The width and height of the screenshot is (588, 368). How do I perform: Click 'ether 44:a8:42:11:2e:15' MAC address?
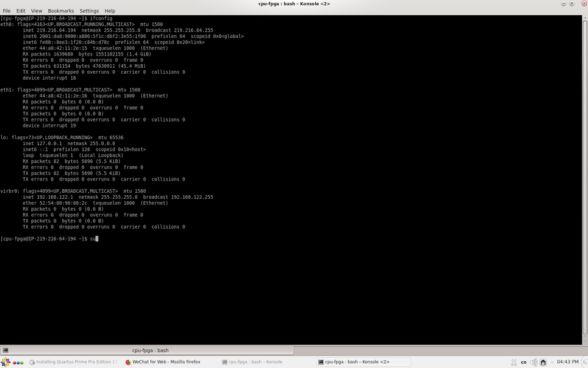click(55, 48)
